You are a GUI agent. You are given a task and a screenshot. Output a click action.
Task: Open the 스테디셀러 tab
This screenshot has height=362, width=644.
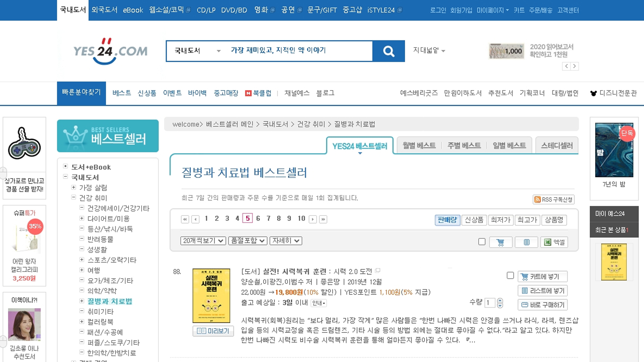557,145
